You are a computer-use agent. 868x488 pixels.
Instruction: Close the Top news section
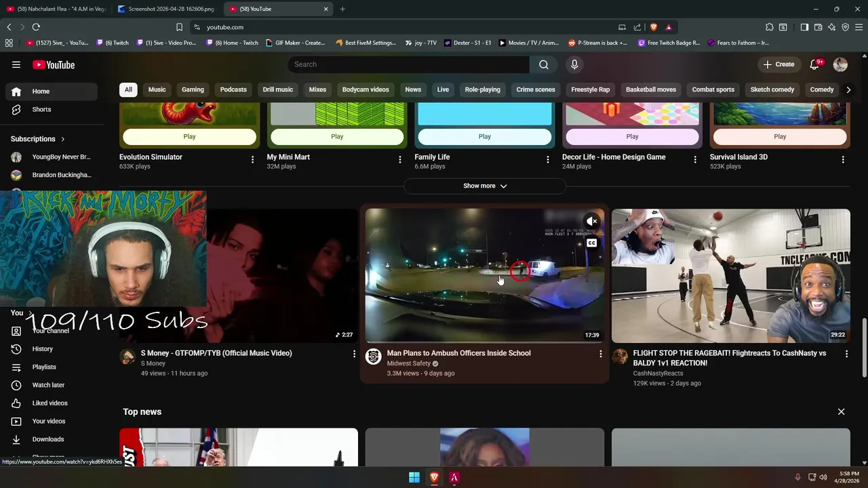(x=841, y=411)
